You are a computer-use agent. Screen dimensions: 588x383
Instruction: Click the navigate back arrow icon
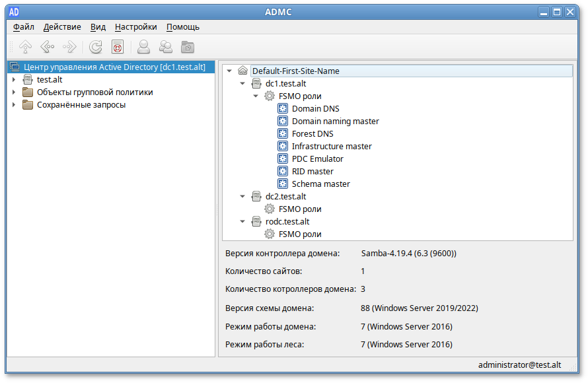[x=47, y=47]
